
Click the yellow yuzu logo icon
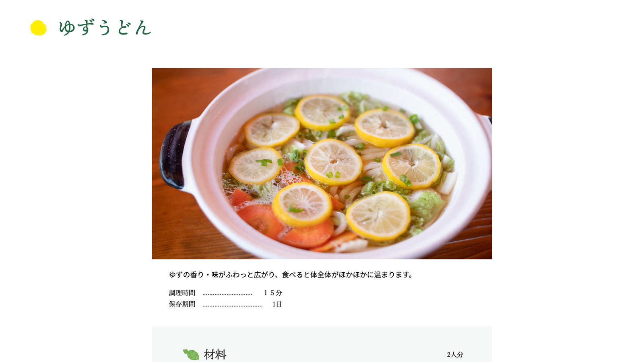tap(39, 28)
